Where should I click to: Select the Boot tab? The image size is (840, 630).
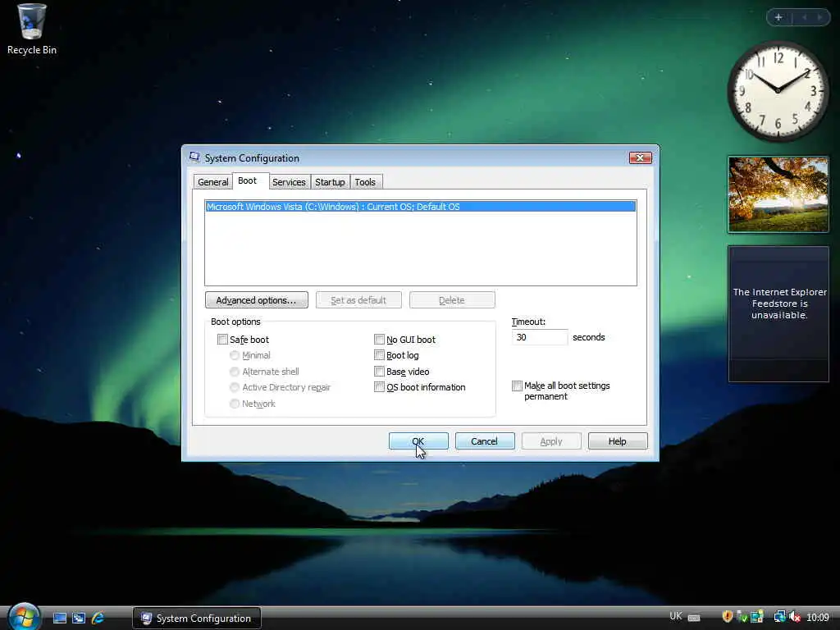click(248, 181)
